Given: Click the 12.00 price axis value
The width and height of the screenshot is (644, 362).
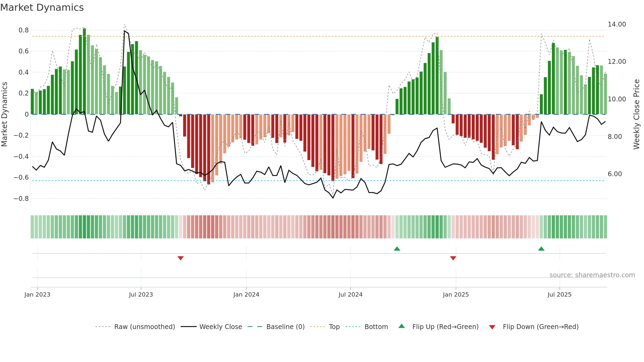Looking at the screenshot, I should pyautogui.click(x=617, y=61).
